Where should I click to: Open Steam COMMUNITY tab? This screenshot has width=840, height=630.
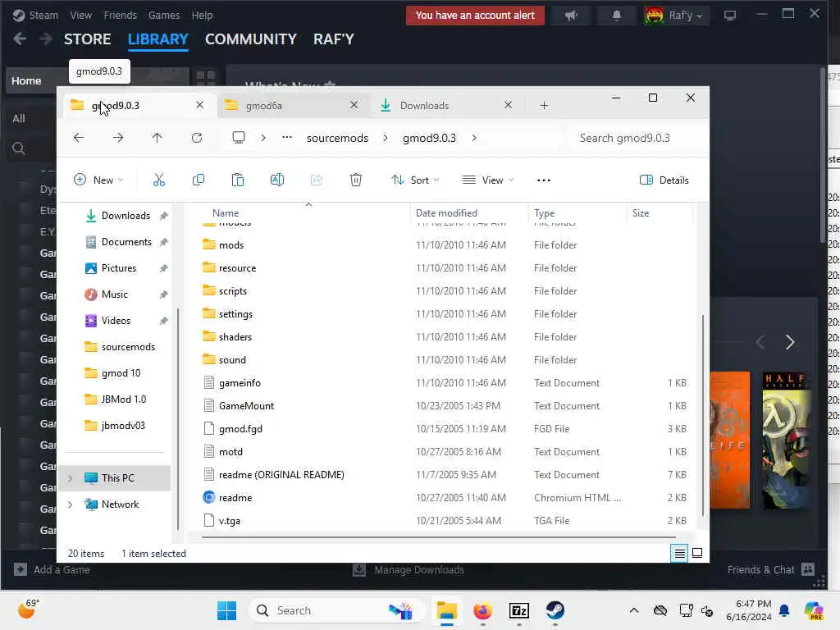click(x=251, y=39)
